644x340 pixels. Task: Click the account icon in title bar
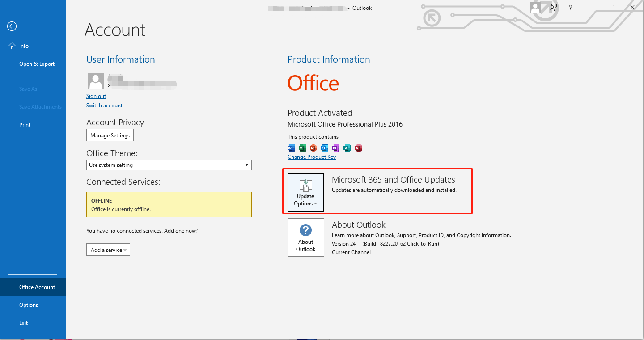(535, 8)
